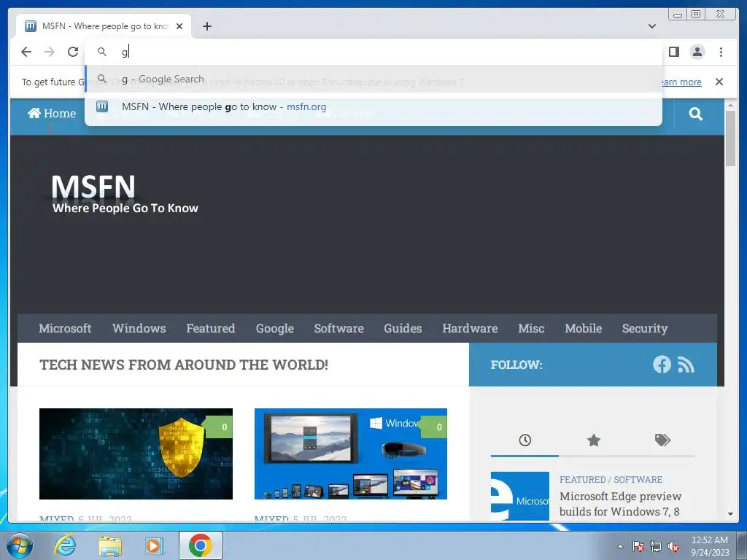Viewport: 747px width, 560px height.
Task: Click the vertical scrollbar thumb
Action: (730, 139)
